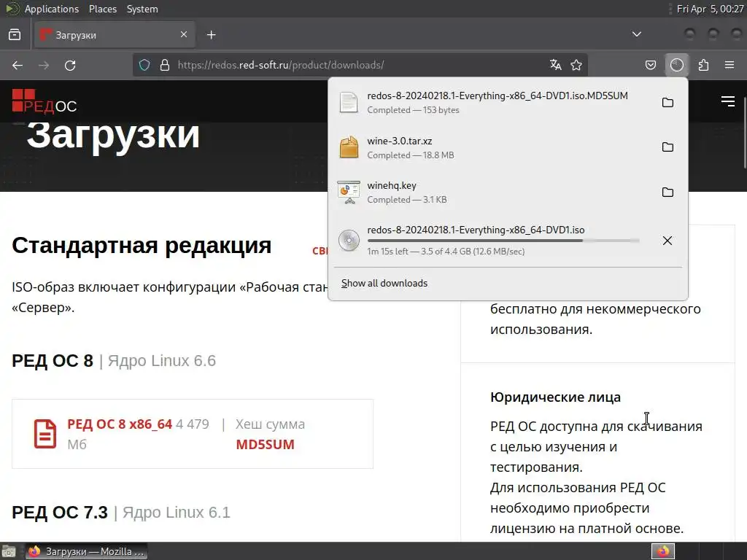The image size is (747, 560).
Task: Click the Стандартная редакция heading
Action: pos(142,246)
